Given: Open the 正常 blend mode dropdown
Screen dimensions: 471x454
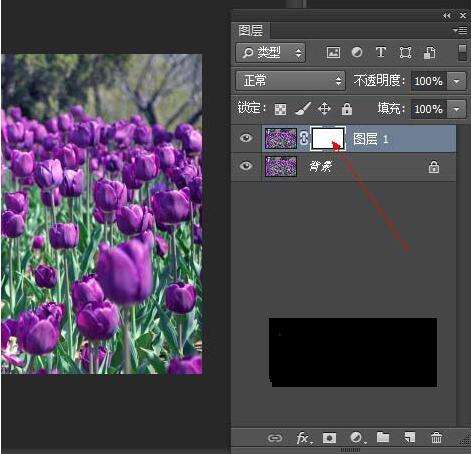Looking at the screenshot, I should click(x=290, y=81).
